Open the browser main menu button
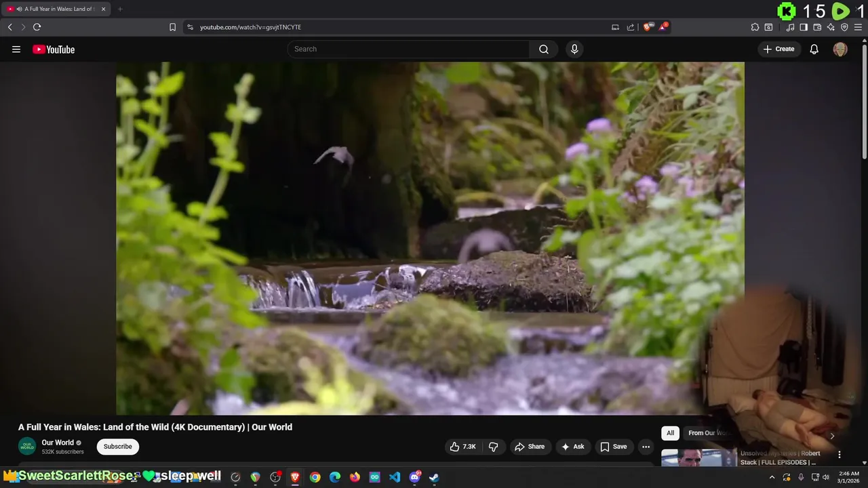This screenshot has height=488, width=868. click(858, 27)
